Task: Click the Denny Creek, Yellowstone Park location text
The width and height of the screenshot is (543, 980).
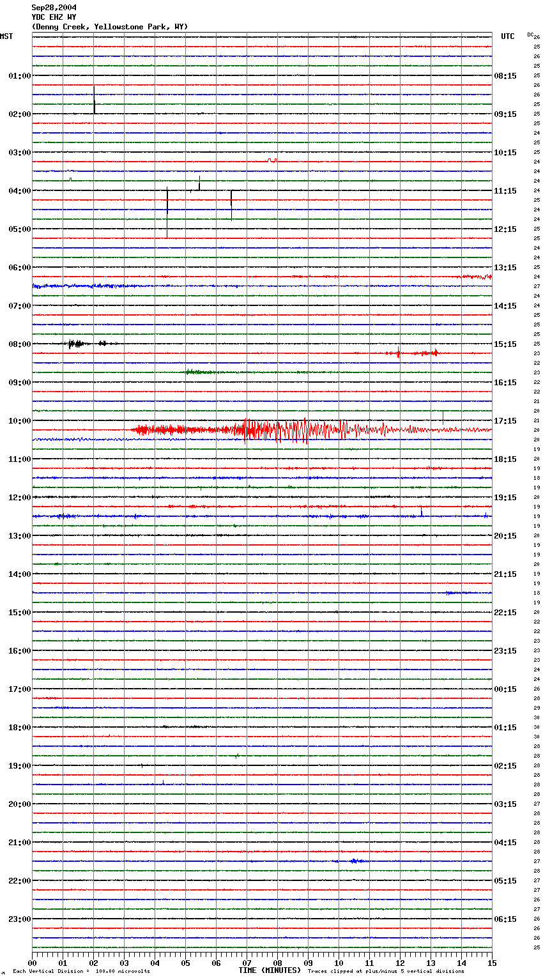Action: (x=110, y=27)
